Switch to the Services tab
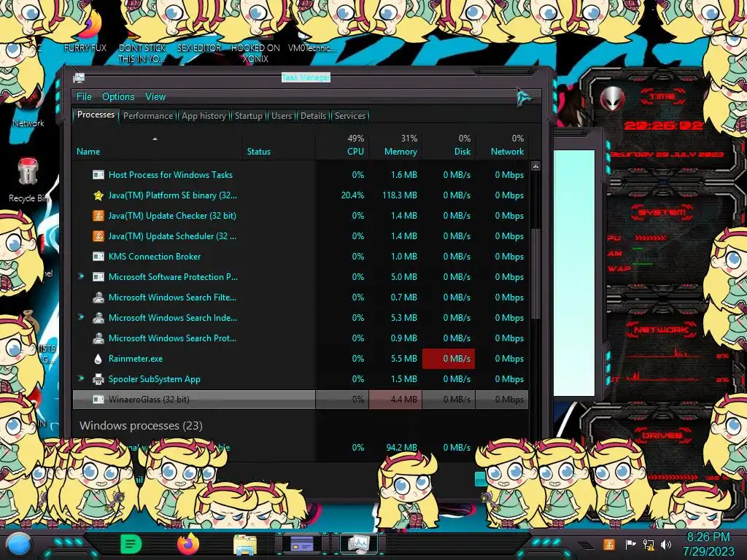This screenshot has width=747, height=560. (x=350, y=116)
